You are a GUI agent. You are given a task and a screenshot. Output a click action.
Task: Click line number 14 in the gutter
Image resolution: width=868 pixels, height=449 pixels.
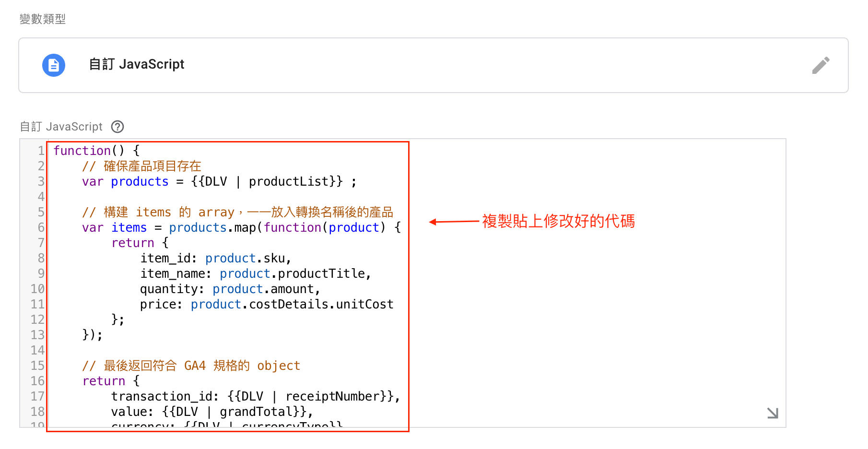[37, 350]
